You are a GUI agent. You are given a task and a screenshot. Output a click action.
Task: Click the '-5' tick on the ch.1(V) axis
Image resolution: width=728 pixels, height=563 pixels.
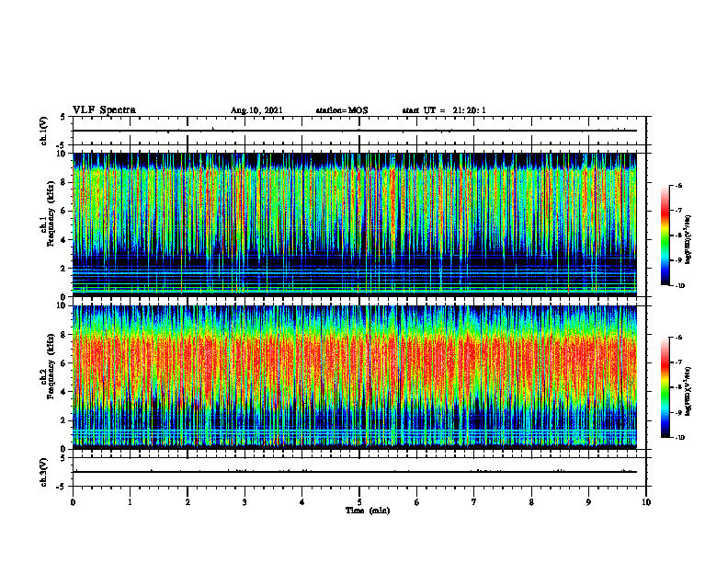[x=62, y=146]
